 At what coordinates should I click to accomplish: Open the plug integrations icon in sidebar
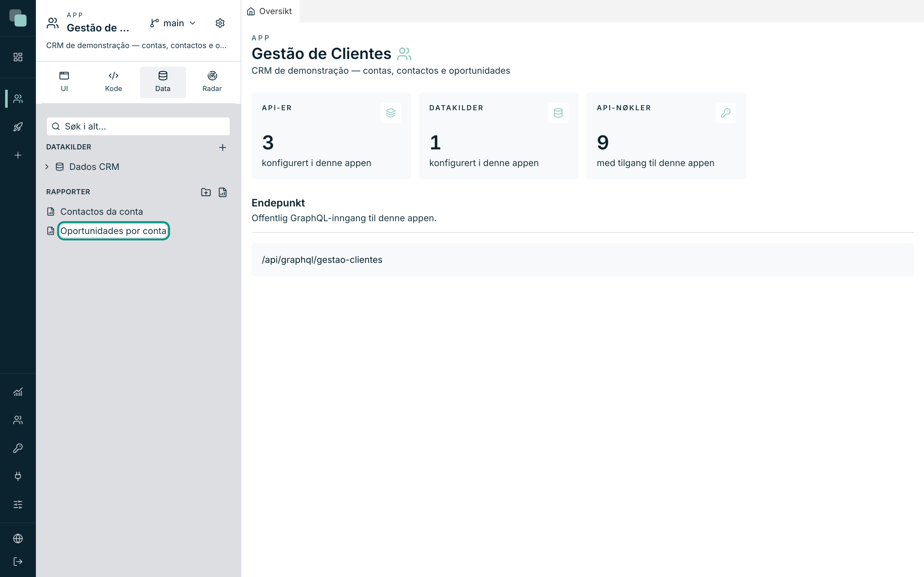pyautogui.click(x=18, y=476)
